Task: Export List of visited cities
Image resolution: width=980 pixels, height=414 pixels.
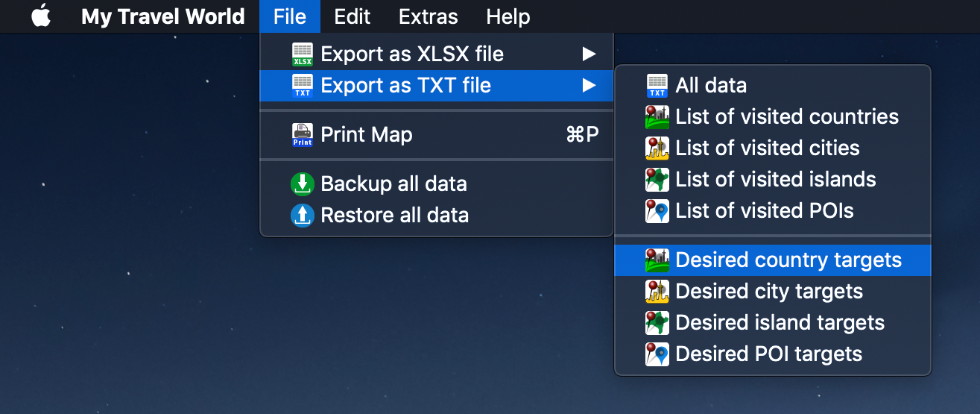Action: (773, 148)
